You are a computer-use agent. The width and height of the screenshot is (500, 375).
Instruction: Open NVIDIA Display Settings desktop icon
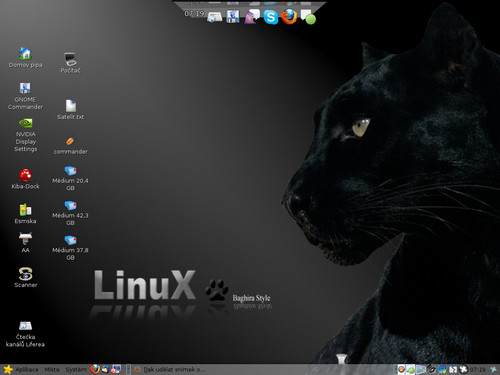tap(26, 135)
